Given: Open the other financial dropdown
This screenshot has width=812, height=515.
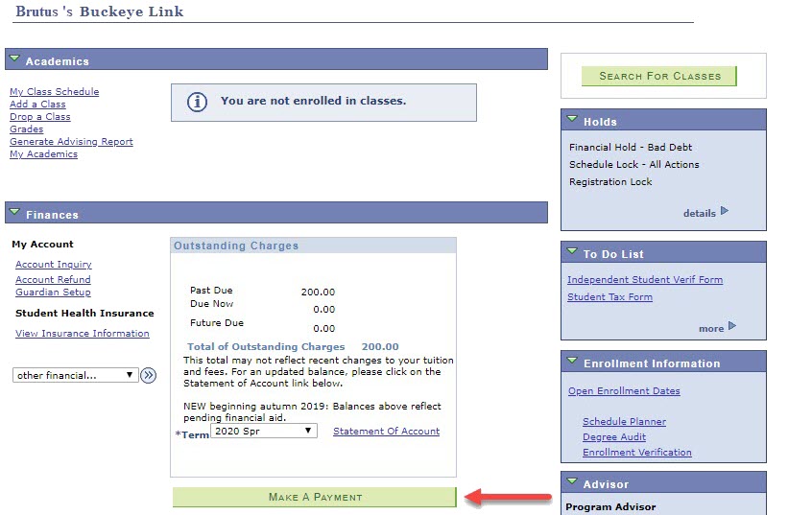Looking at the screenshot, I should pyautogui.click(x=76, y=375).
